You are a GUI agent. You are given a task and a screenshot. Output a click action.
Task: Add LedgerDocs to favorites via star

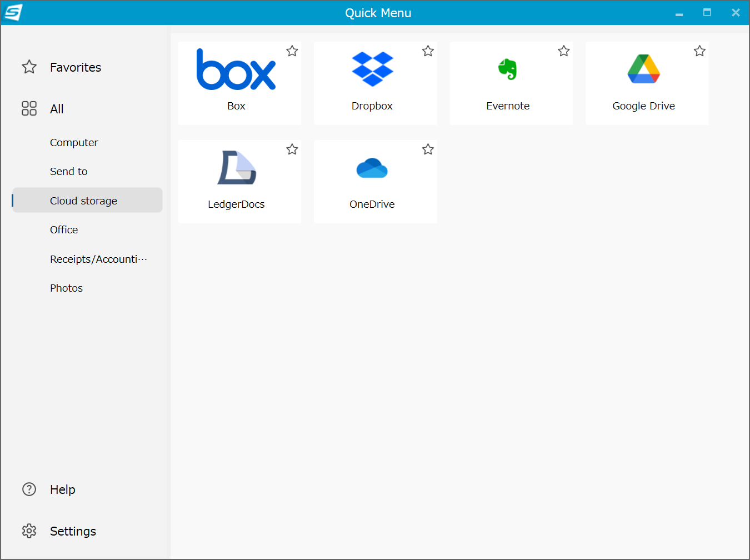[x=292, y=149]
